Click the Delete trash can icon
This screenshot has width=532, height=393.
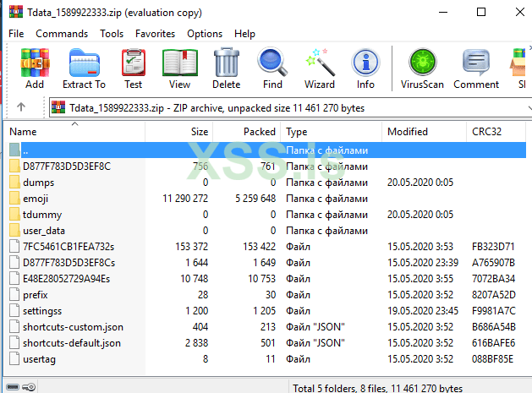(227, 63)
